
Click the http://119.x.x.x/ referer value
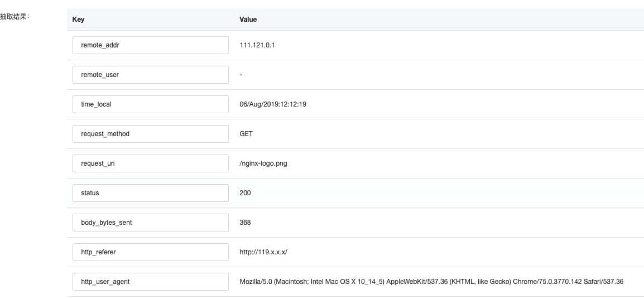263,252
